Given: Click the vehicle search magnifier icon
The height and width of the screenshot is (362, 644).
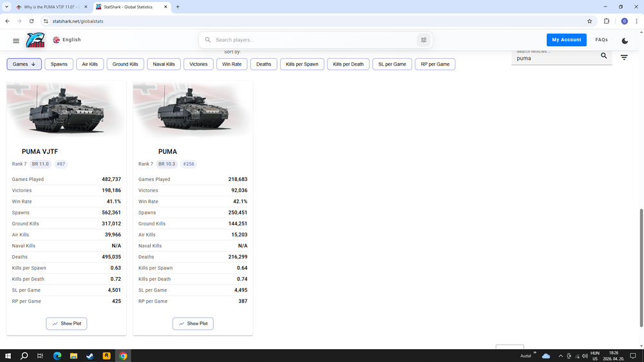Looking at the screenshot, I should point(604,56).
